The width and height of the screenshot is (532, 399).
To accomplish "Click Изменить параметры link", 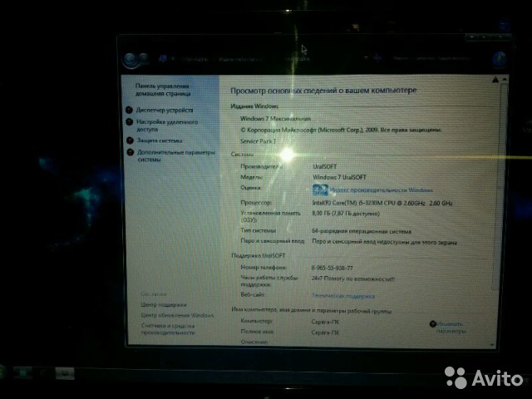I will pos(451,328).
